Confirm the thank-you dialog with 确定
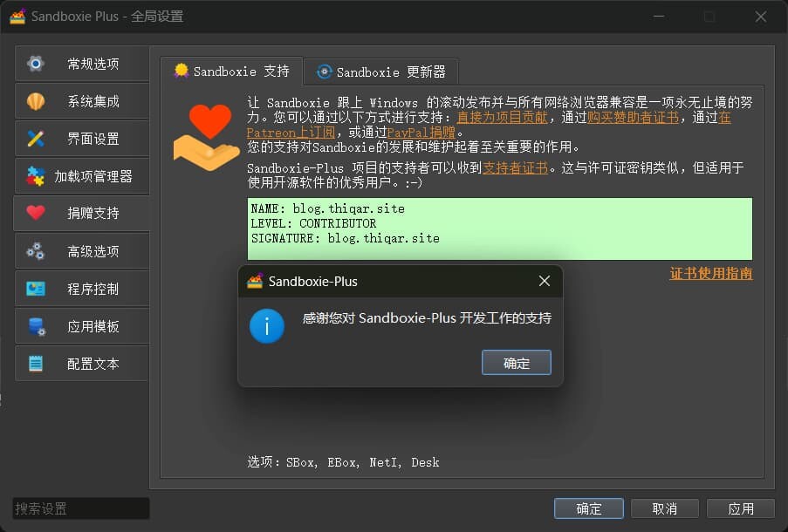 pos(516,363)
